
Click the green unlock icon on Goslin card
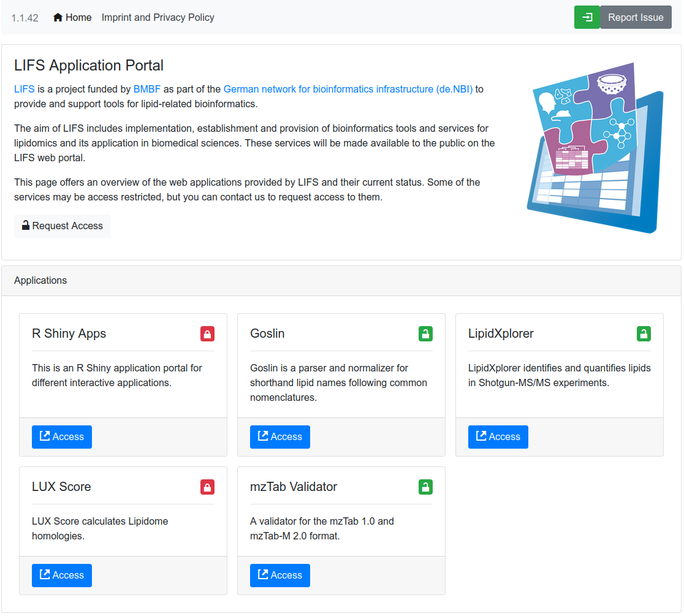click(x=425, y=333)
